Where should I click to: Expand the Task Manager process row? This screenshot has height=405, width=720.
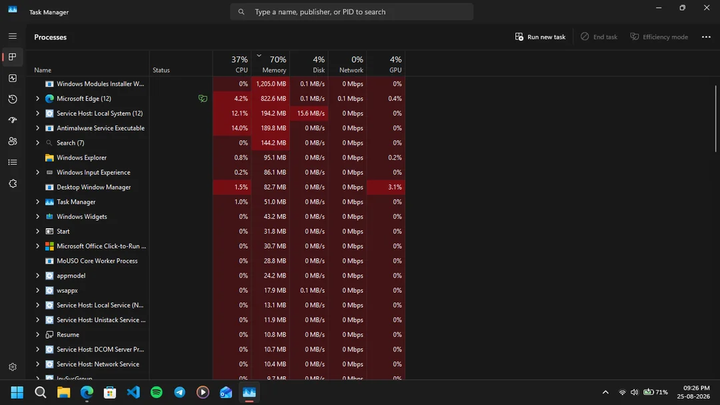pos(38,202)
